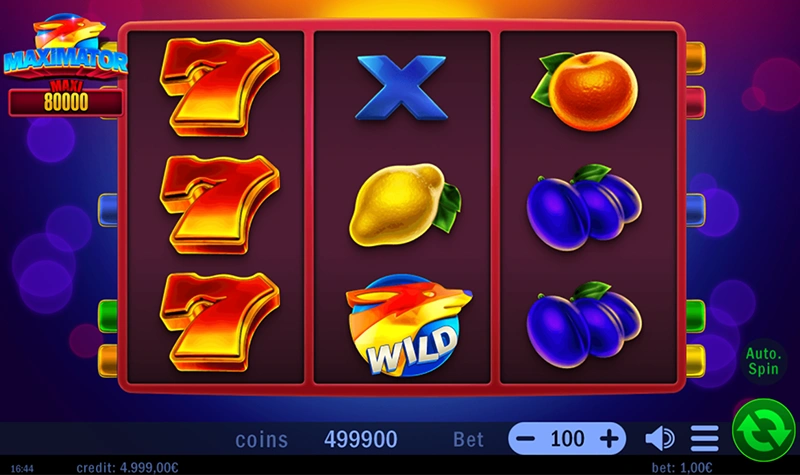800x475 pixels.
Task: Increase the bet with plus button
Action: point(609,439)
